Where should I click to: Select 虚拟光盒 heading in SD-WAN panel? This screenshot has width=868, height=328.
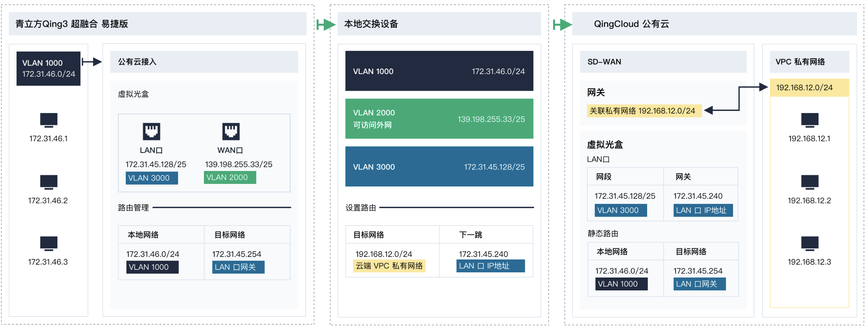[x=605, y=144]
